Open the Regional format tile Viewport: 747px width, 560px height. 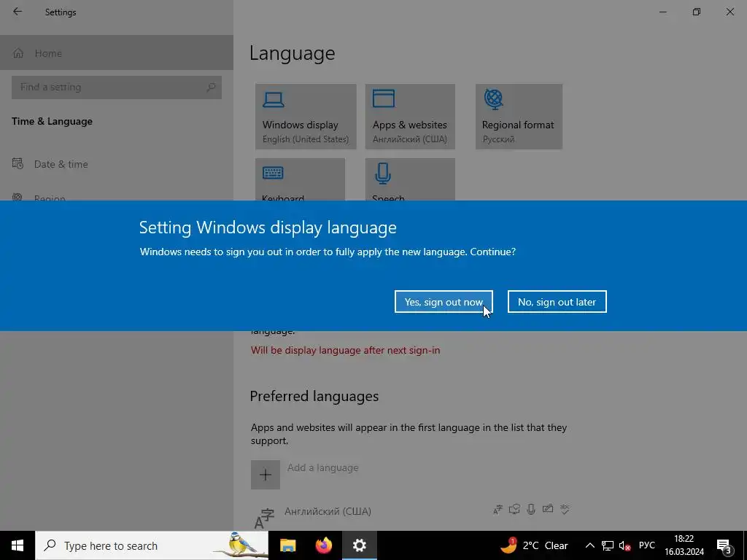[x=519, y=117]
